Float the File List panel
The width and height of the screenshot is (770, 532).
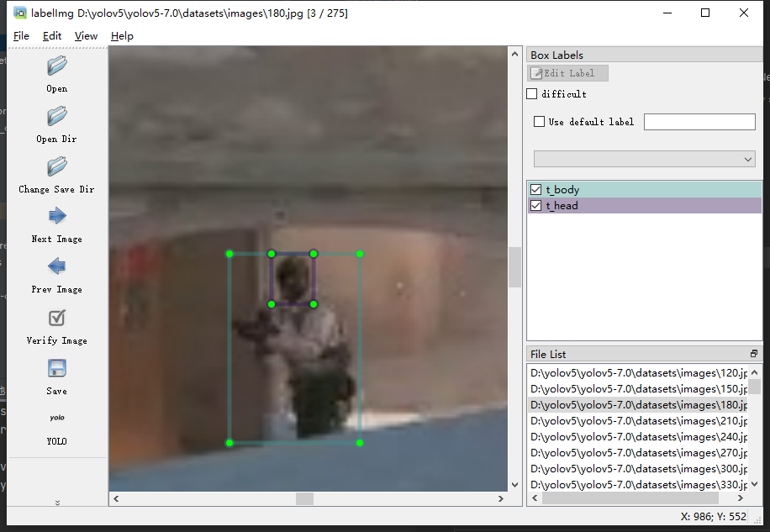click(754, 353)
